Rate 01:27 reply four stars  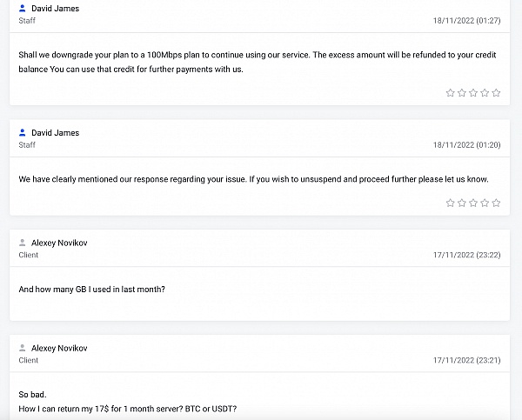click(485, 93)
